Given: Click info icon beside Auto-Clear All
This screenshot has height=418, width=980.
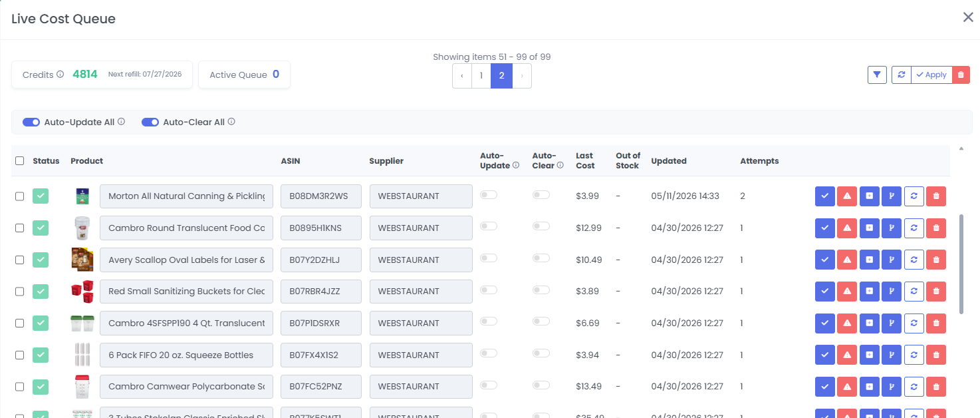Looking at the screenshot, I should 231,122.
